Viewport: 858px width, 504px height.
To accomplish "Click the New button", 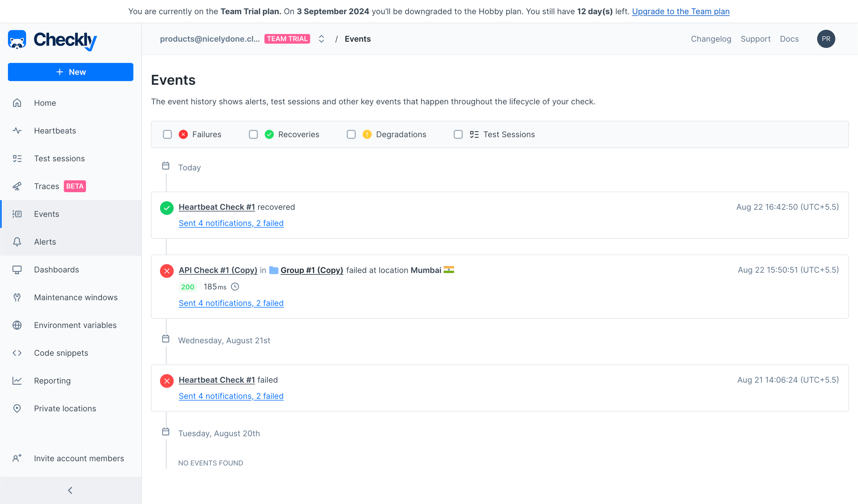I will tap(70, 72).
